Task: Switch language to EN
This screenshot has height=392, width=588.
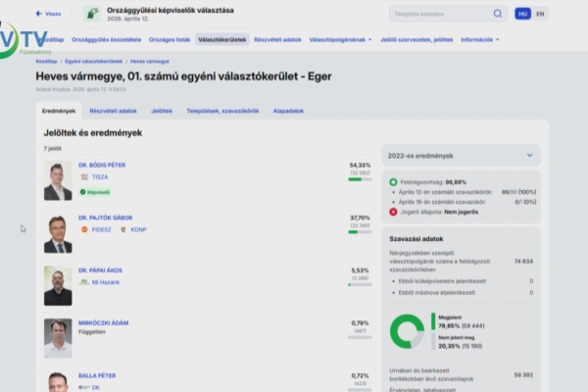Action: [x=540, y=14]
